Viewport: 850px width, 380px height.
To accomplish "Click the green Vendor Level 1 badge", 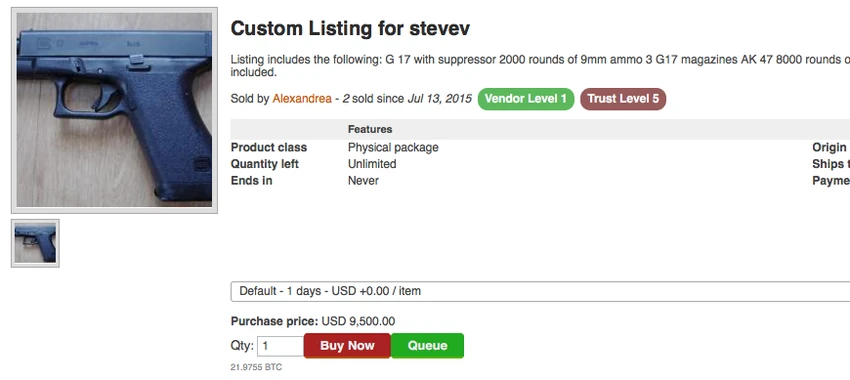I will 525,99.
